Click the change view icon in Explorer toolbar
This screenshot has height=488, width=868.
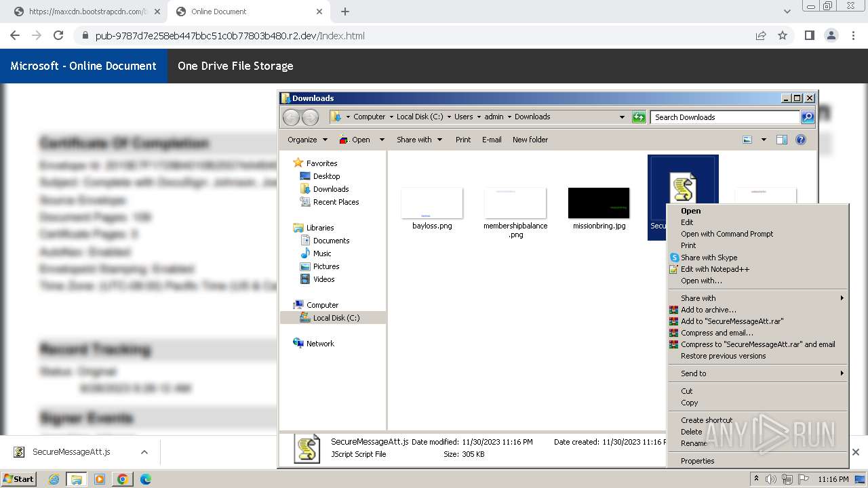tap(747, 140)
